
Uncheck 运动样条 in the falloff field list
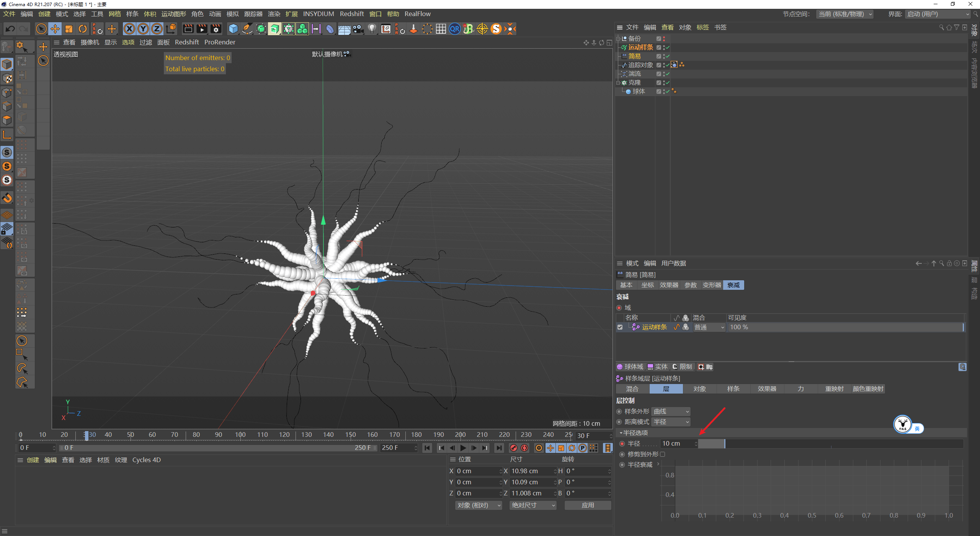tap(620, 327)
